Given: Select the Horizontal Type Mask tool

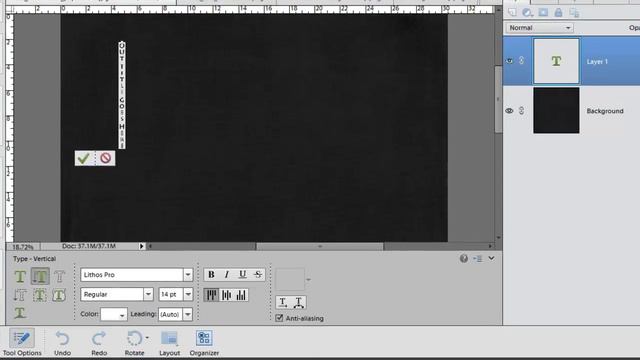Looking at the screenshot, I should tap(59, 276).
